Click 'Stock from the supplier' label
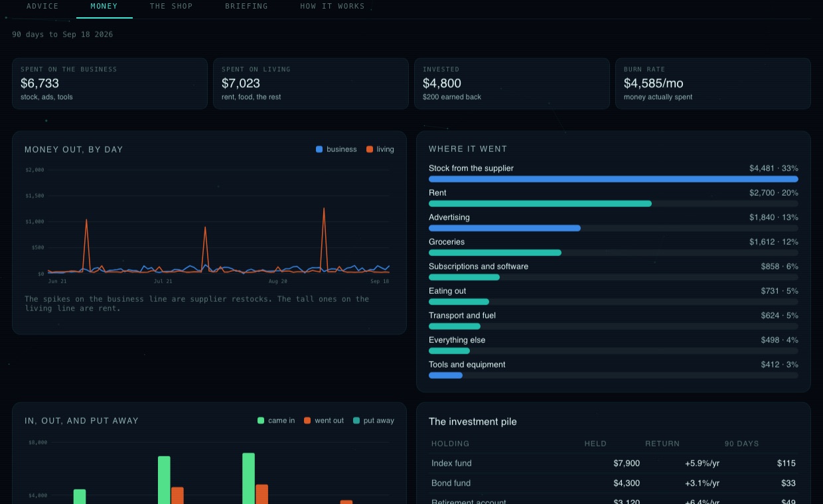Viewport: 823px width, 504px height. (471, 168)
